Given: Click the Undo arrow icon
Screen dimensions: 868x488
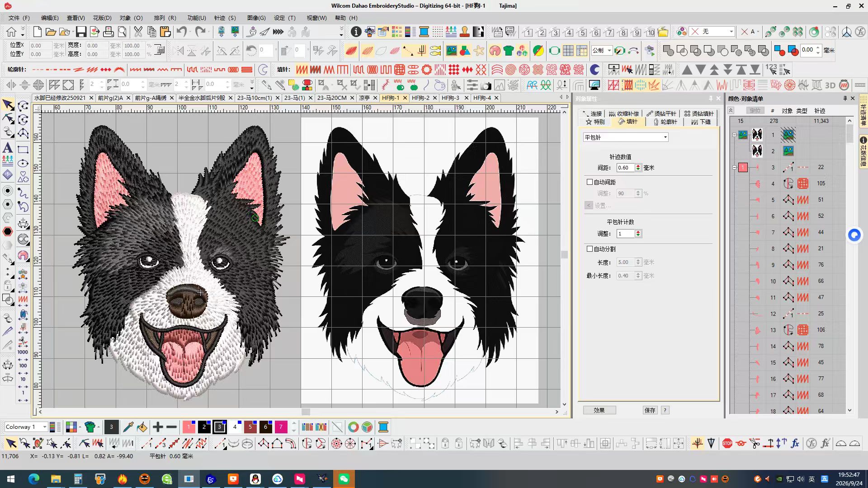Looking at the screenshot, I should 182,32.
